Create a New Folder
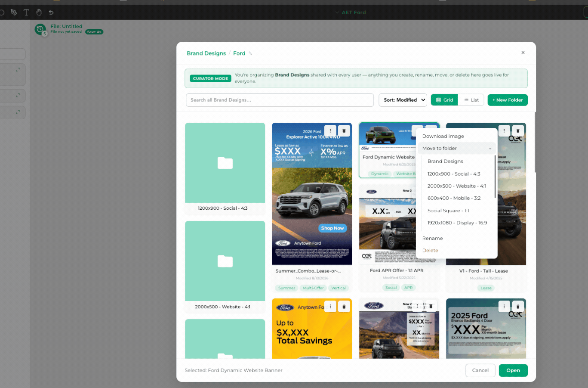Viewport: 588px width, 388px height. click(x=508, y=100)
